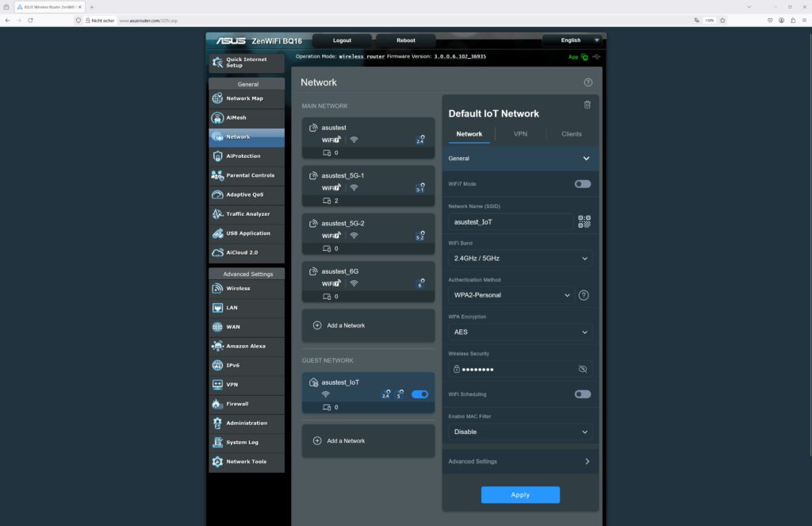Open Traffic Analyzer page

pos(247,214)
